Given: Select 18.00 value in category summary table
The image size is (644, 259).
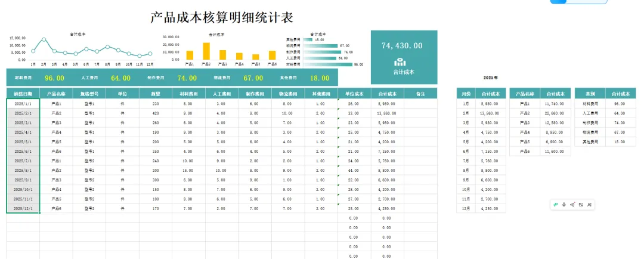Looking at the screenshot, I should tap(620, 141).
